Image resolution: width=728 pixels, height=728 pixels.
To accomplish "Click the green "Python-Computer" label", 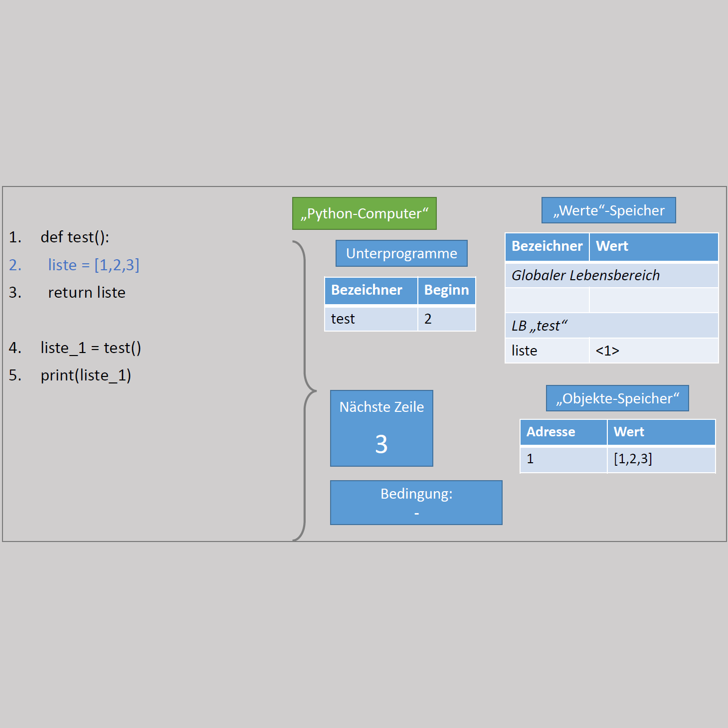I will click(364, 213).
